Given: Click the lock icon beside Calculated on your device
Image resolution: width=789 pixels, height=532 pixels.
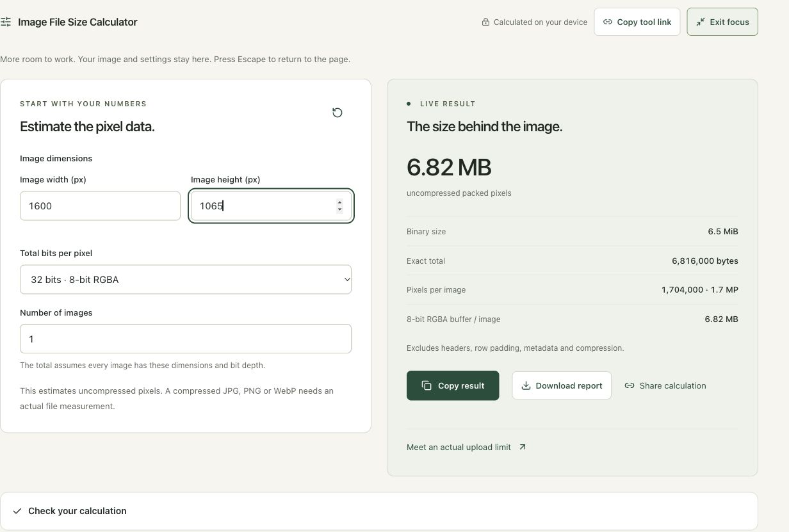Looking at the screenshot, I should click(x=485, y=22).
